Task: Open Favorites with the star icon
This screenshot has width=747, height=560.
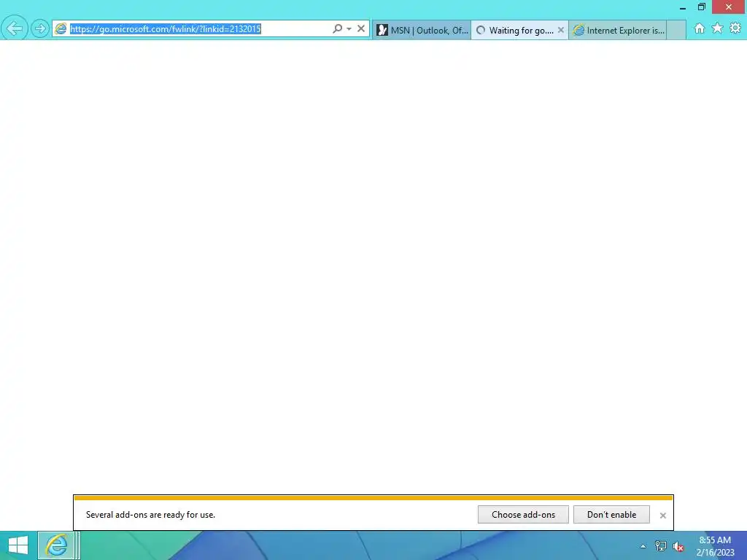Action: pyautogui.click(x=718, y=28)
